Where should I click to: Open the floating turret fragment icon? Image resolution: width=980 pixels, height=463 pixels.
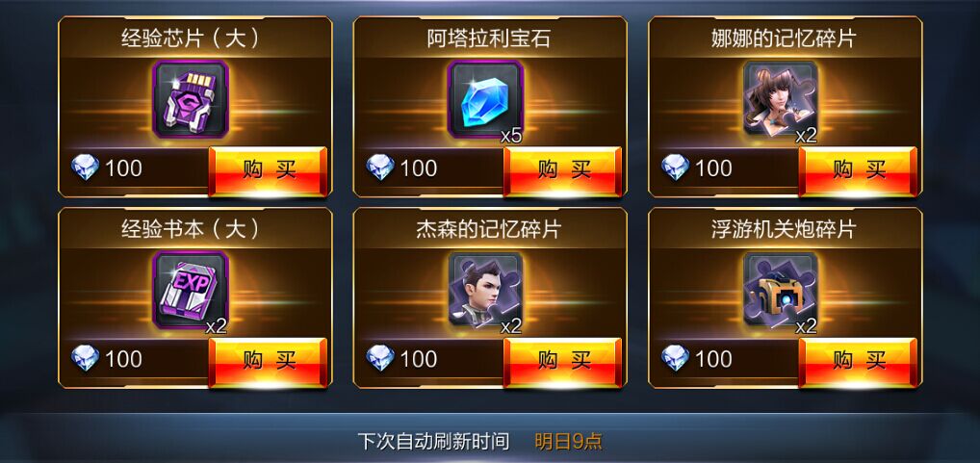pyautogui.click(x=781, y=291)
